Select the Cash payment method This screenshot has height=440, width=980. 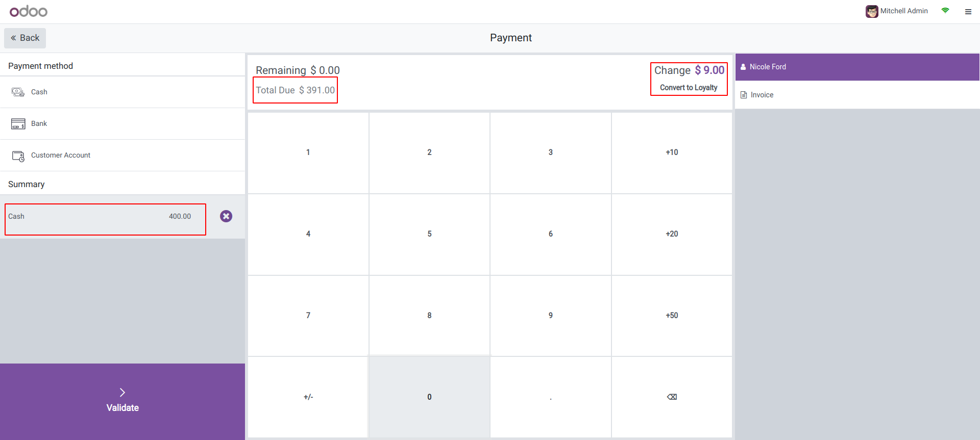[39, 92]
